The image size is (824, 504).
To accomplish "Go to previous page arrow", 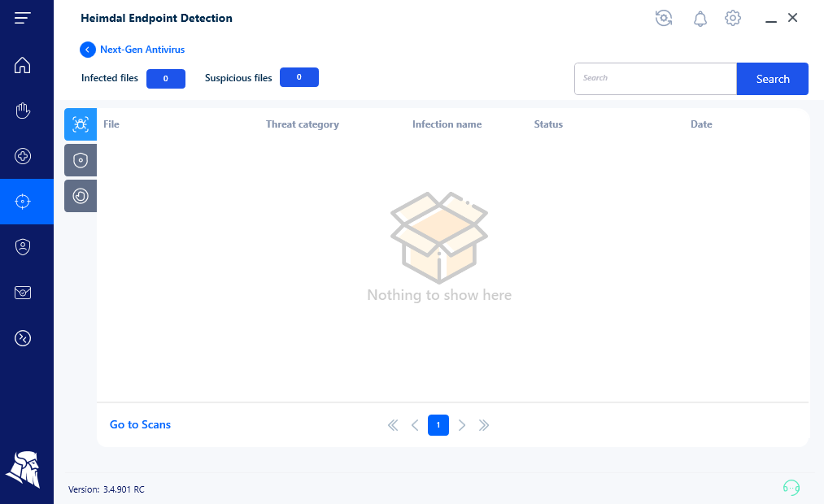I will tap(415, 425).
